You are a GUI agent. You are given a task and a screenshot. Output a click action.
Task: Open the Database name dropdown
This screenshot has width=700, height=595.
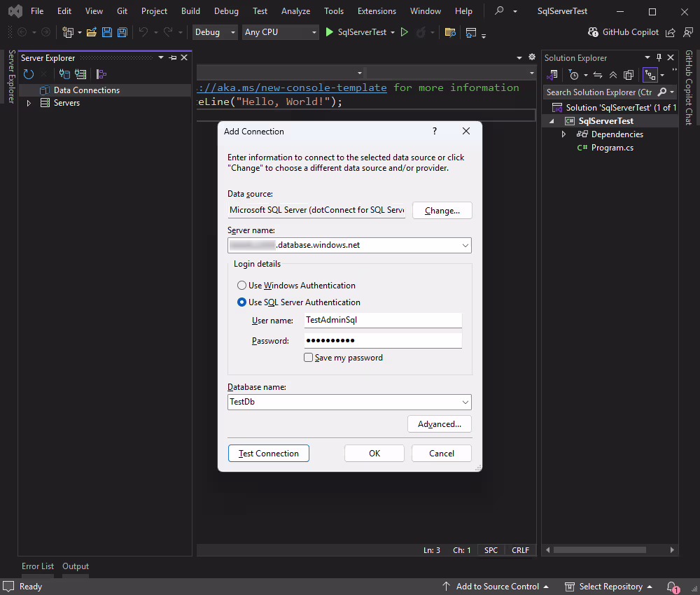coord(465,402)
